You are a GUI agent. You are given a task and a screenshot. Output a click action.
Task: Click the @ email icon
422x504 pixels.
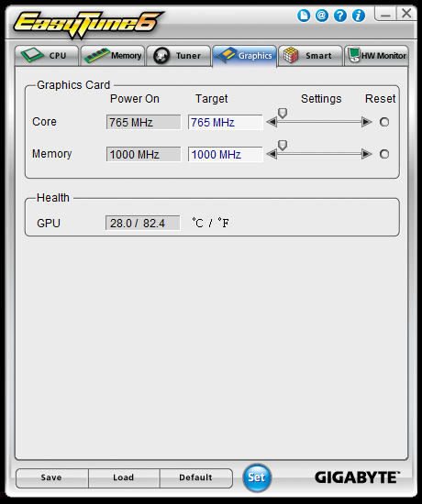(x=322, y=15)
